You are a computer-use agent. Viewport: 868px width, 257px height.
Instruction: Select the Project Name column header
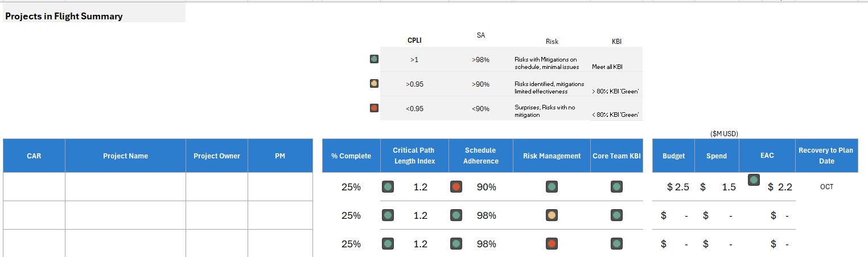125,156
